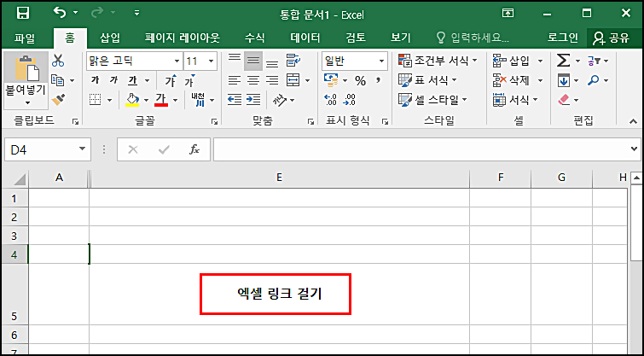Image resolution: width=644 pixels, height=356 pixels.
Task: Increase the indent
Action: 253,100
